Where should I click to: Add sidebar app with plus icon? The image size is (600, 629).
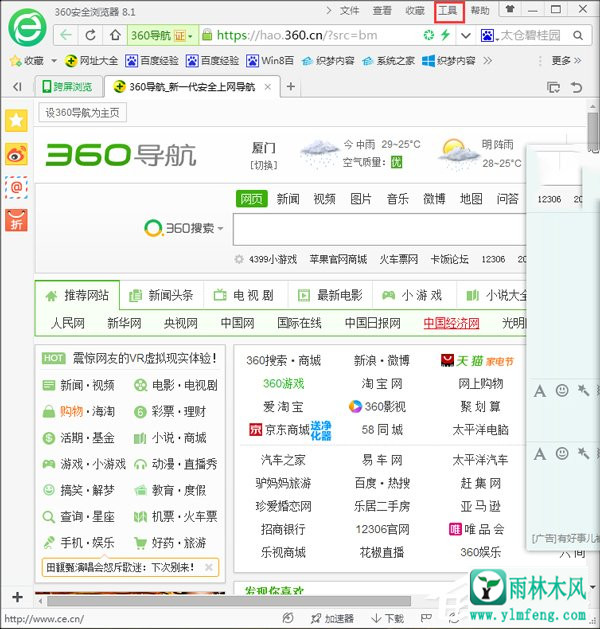pyautogui.click(x=17, y=597)
